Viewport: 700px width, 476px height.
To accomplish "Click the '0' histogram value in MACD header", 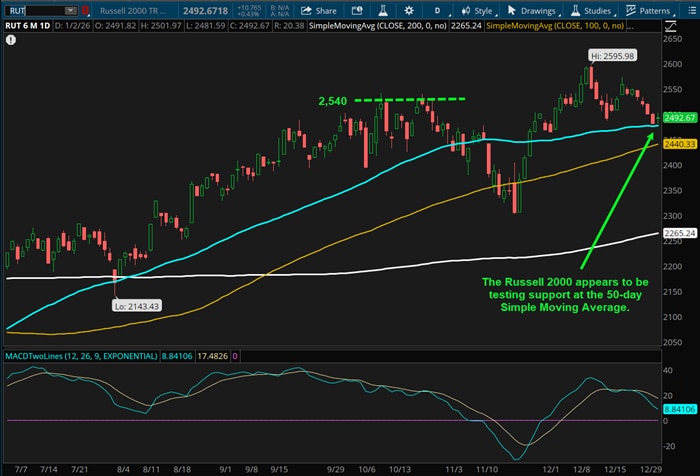I will coord(235,356).
